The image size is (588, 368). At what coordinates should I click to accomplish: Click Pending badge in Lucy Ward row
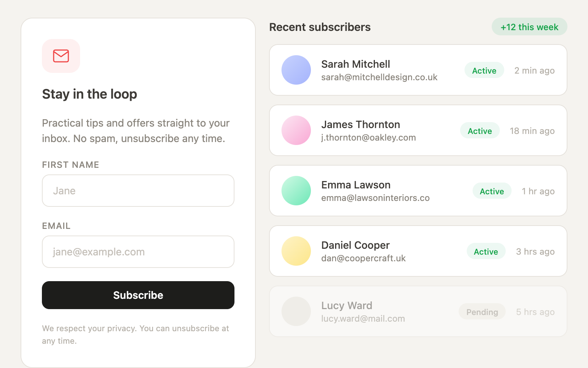482,312
